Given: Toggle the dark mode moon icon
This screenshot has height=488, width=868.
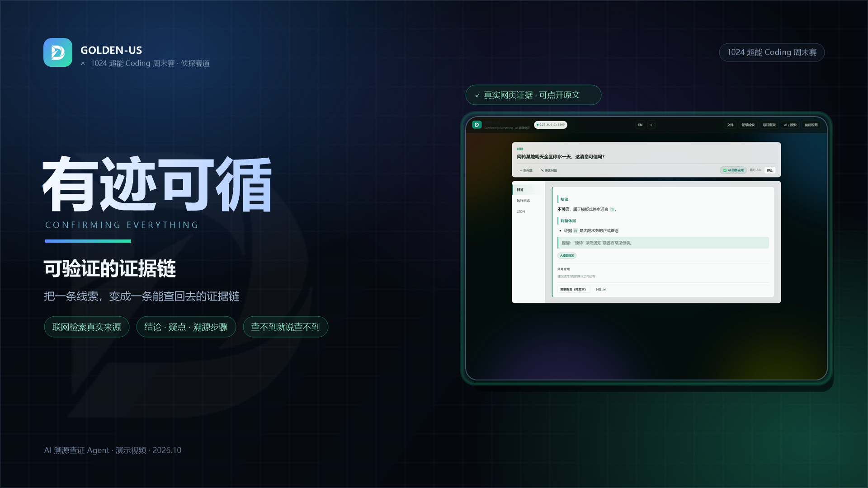Looking at the screenshot, I should point(651,125).
